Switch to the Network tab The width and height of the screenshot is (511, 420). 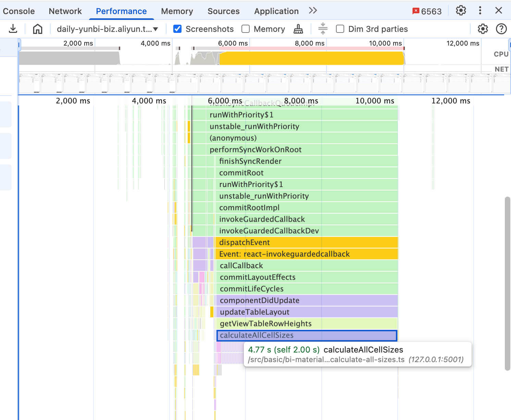tap(65, 11)
